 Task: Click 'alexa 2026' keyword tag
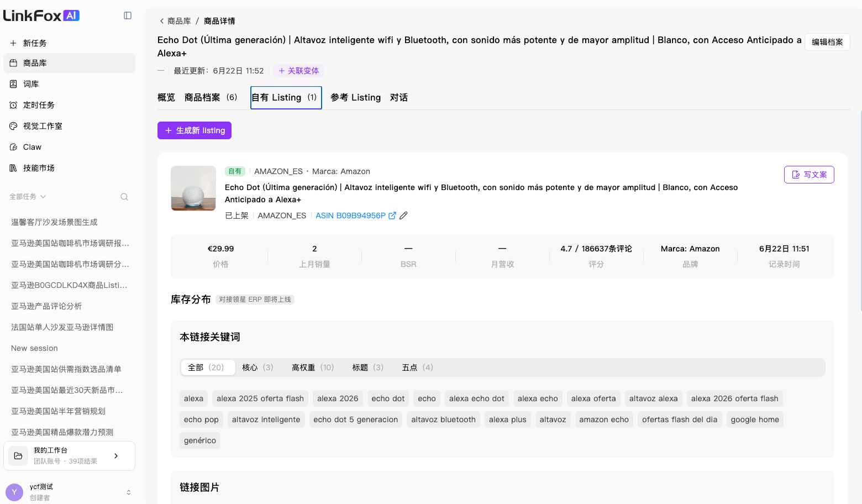[x=338, y=398]
